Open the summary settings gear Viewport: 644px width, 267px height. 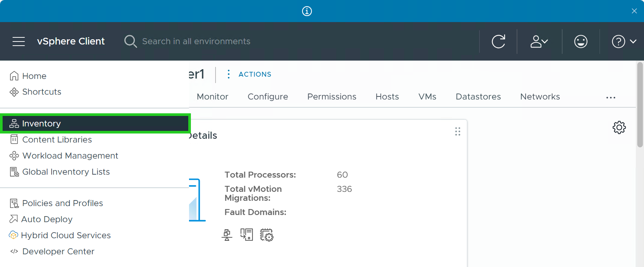coord(619,128)
